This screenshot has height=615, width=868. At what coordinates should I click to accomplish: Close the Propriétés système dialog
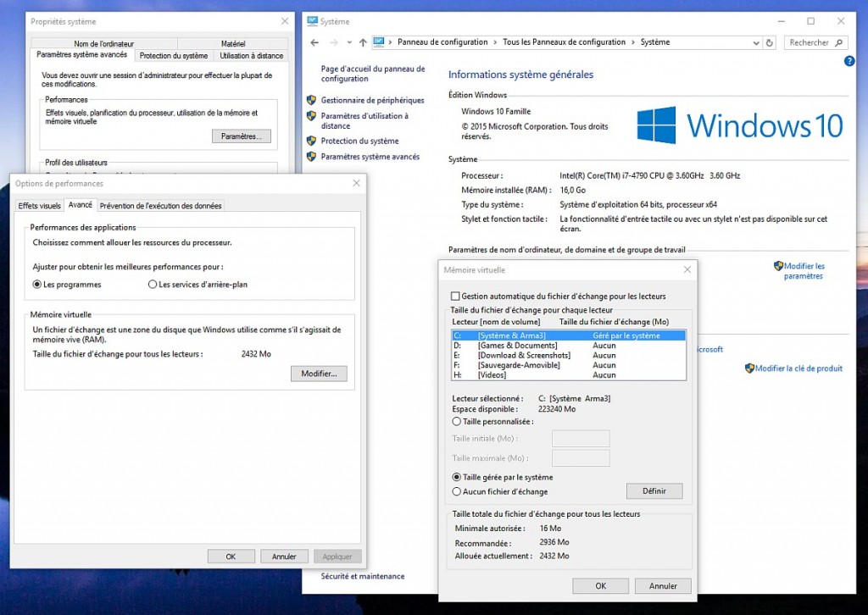point(285,21)
